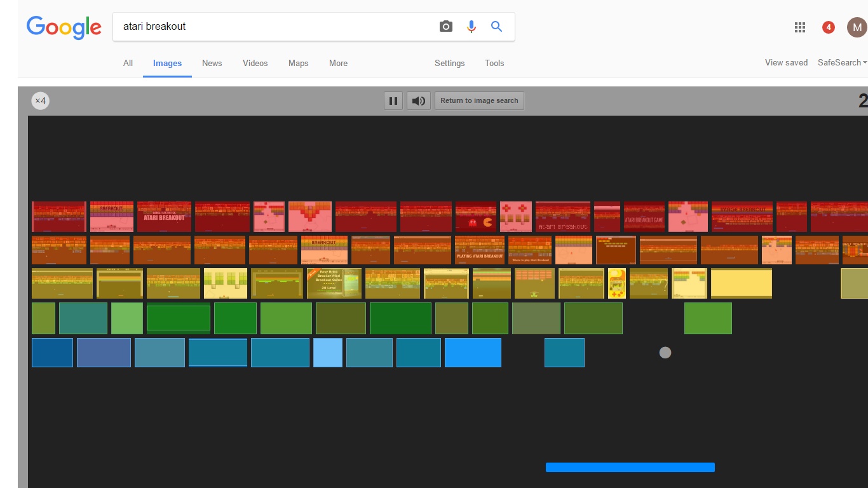Click the blue magnifier search button

pos(497,27)
